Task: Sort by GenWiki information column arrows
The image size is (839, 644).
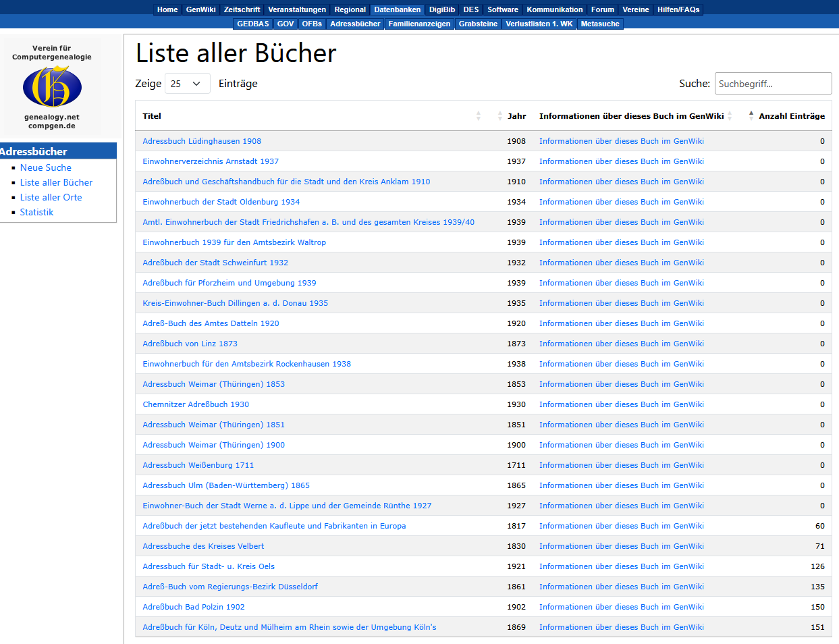Action: tap(730, 116)
